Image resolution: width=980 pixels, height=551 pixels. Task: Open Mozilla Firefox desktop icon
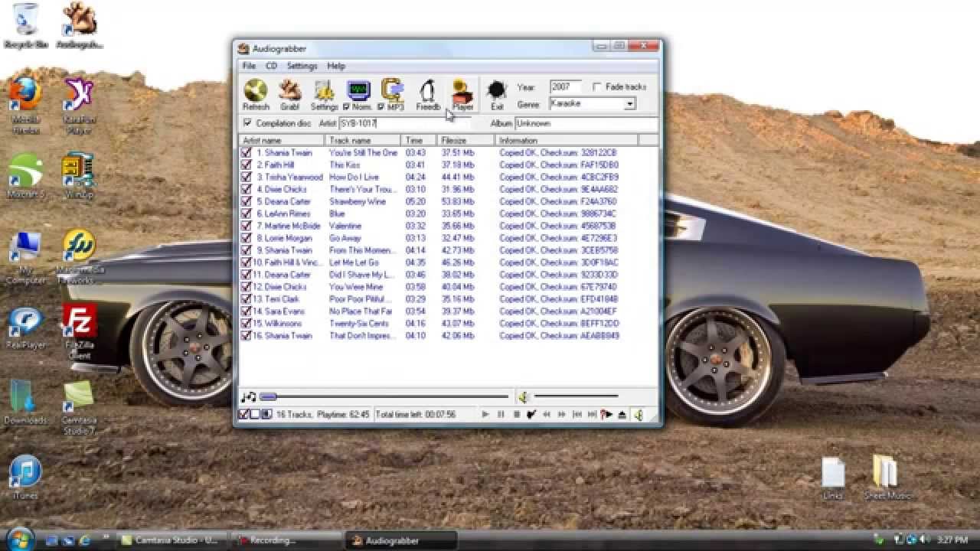coord(25,106)
